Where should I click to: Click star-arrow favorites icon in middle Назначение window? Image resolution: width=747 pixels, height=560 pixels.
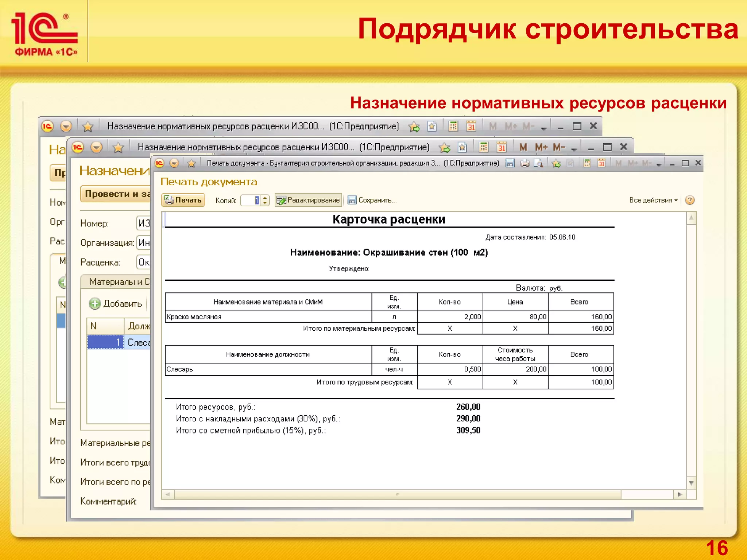(445, 147)
